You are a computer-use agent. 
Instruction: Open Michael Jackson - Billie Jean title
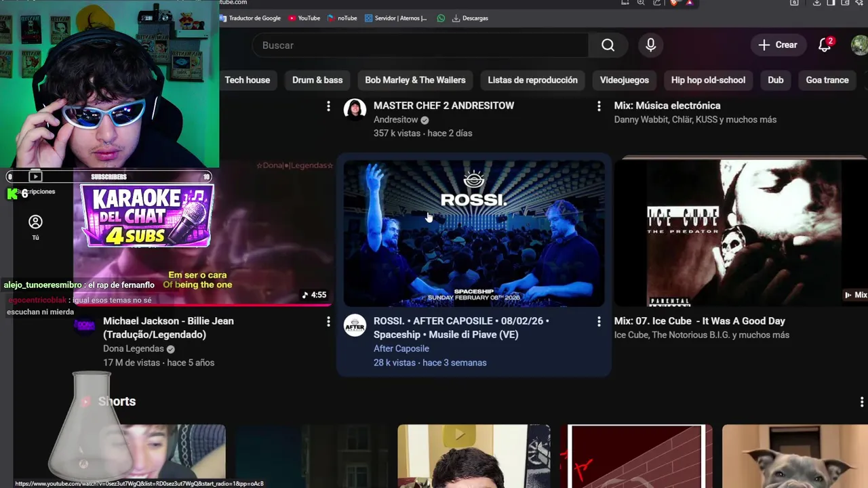168,327
